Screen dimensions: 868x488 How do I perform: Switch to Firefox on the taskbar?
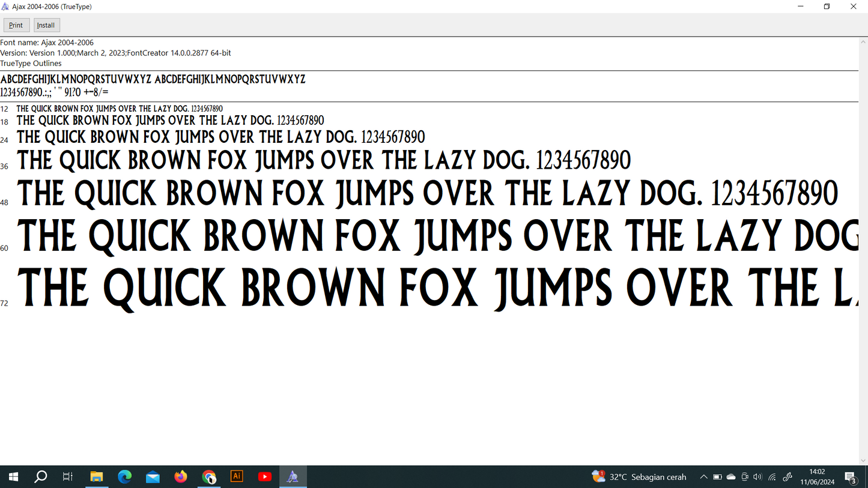point(181,477)
